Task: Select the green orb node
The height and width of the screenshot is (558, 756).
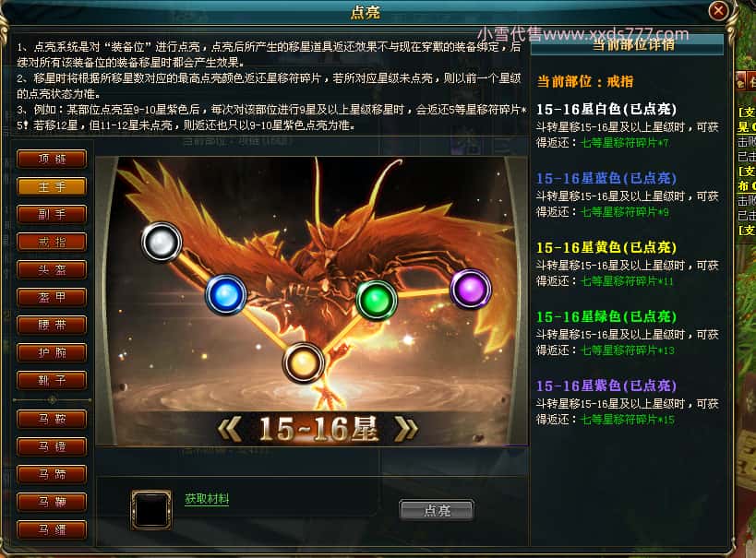Action: pos(377,300)
